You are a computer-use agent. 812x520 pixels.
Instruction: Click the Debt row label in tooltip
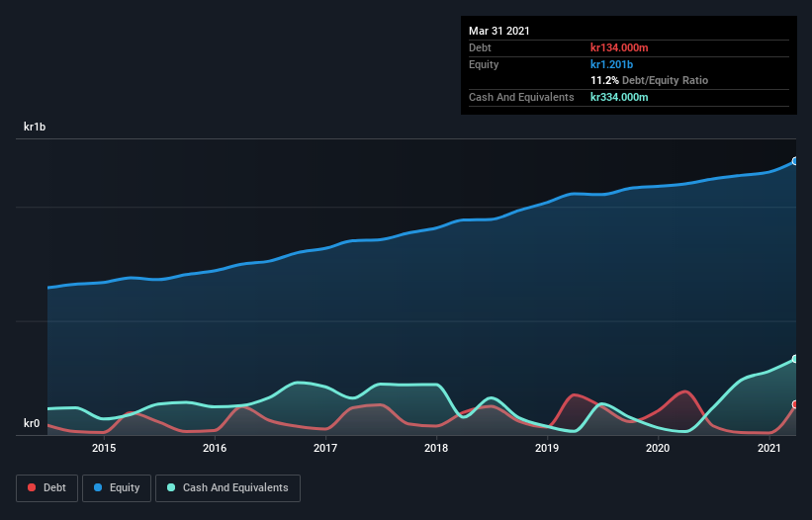[x=480, y=47]
